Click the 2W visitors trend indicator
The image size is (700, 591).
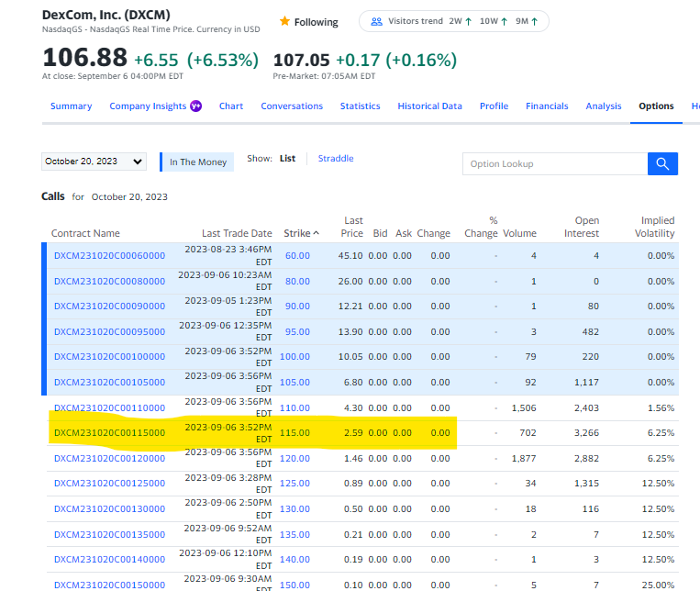pos(461,21)
